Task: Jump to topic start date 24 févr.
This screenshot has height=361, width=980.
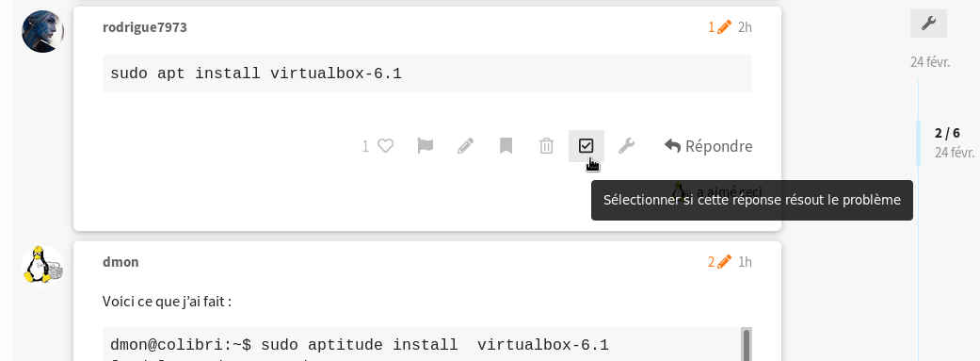Action: [930, 62]
